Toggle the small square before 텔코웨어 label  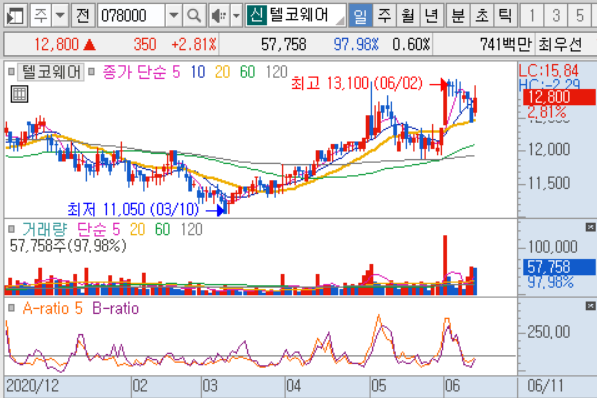[x=11, y=71]
